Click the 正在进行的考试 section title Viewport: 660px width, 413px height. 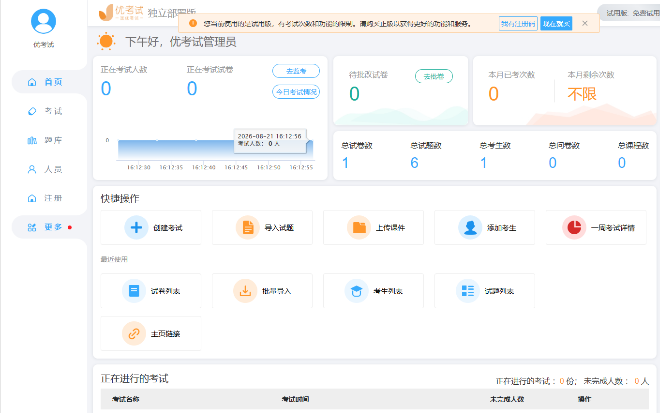[135, 378]
